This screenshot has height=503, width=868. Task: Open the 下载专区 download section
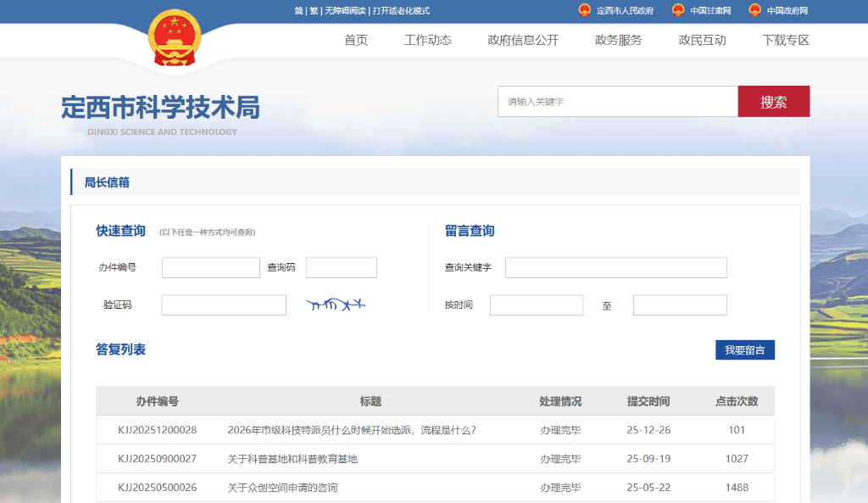786,40
